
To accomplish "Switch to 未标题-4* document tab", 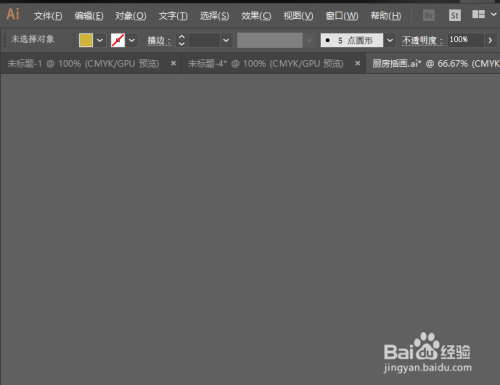I will click(x=266, y=64).
